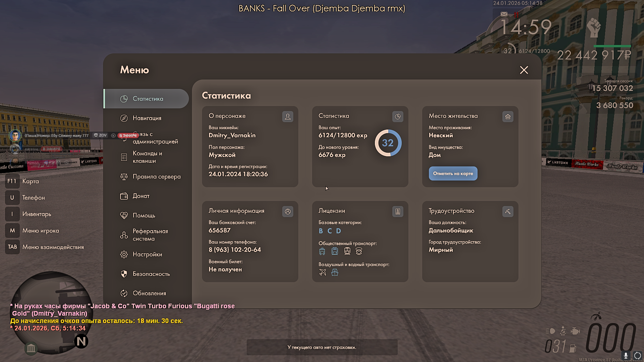Click the profile icon in О персонаже card

coord(288,116)
